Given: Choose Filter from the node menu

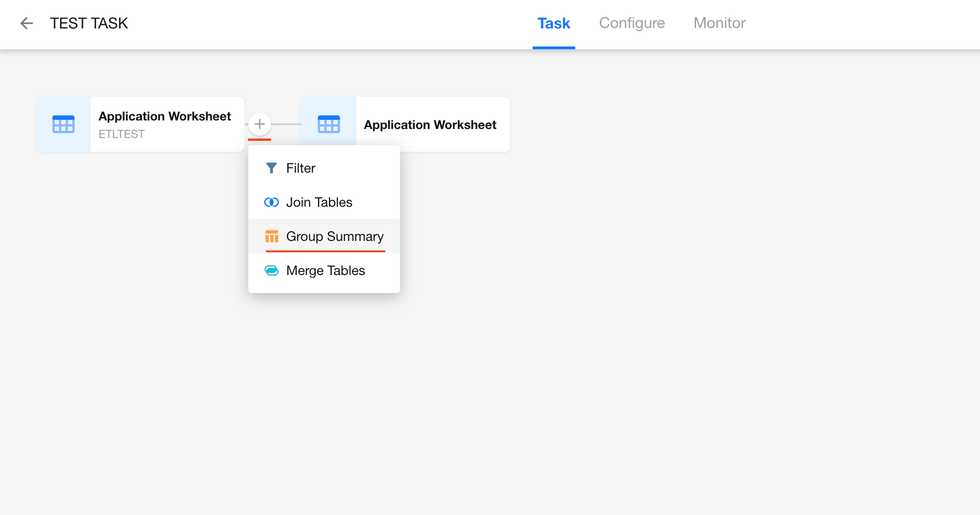Looking at the screenshot, I should click(x=300, y=168).
